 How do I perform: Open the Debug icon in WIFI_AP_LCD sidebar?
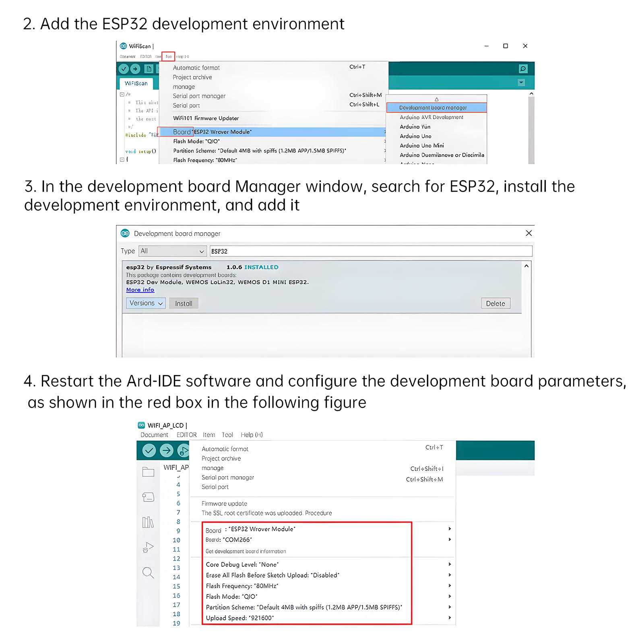pos(148,547)
